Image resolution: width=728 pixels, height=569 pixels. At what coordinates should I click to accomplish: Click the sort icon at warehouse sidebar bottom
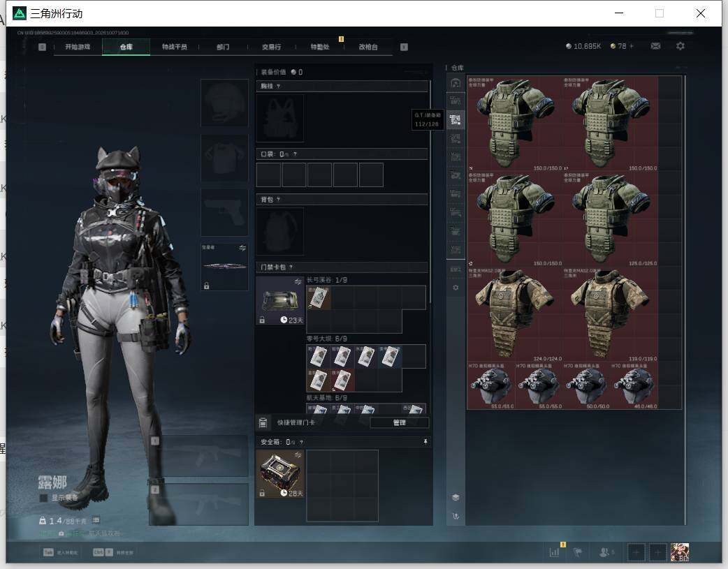click(x=456, y=516)
